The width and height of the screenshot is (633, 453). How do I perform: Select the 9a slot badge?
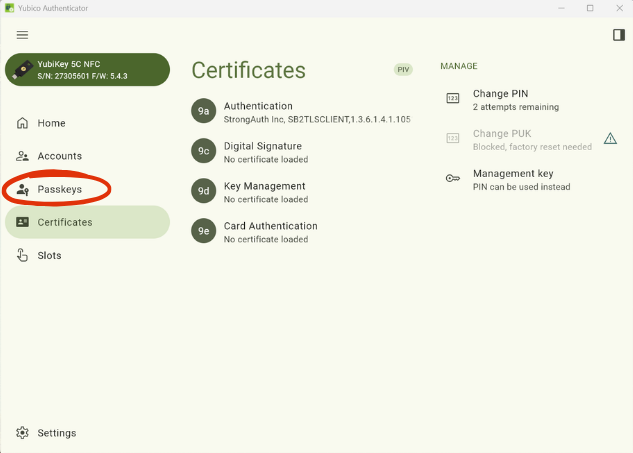coord(203,111)
